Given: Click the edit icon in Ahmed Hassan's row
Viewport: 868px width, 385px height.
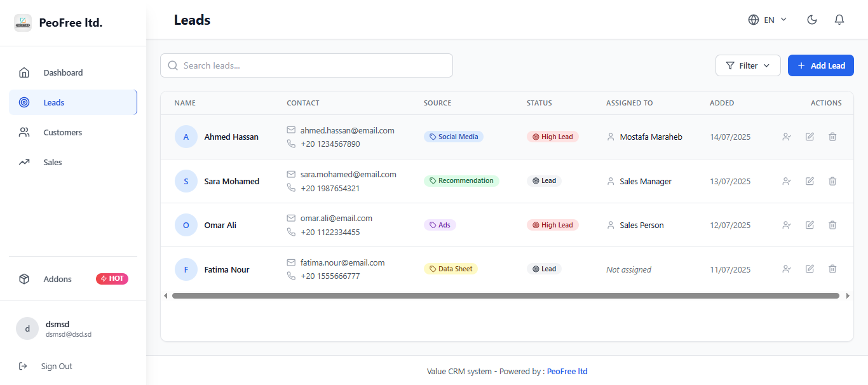Looking at the screenshot, I should (x=810, y=137).
